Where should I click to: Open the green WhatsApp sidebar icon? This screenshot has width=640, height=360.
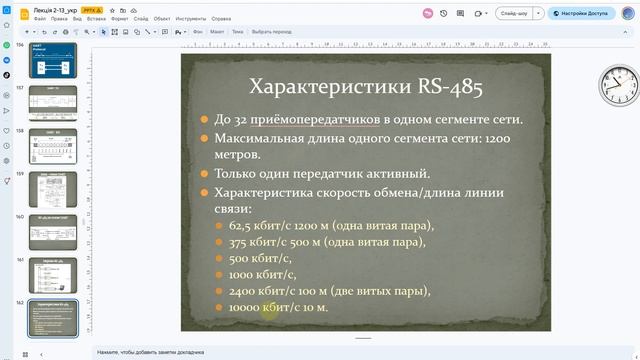(x=7, y=45)
